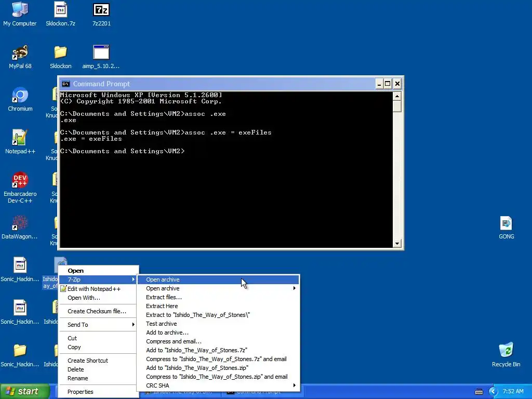Select the Sklockon folder icon

(60, 57)
